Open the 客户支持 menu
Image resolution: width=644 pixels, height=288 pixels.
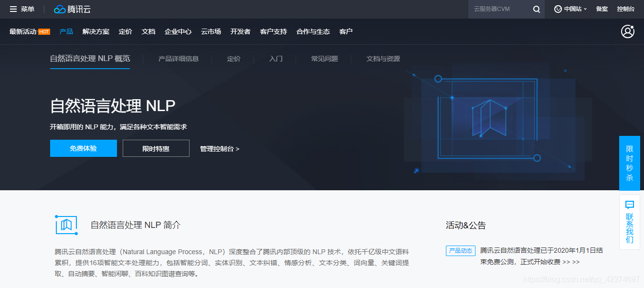pos(274,31)
